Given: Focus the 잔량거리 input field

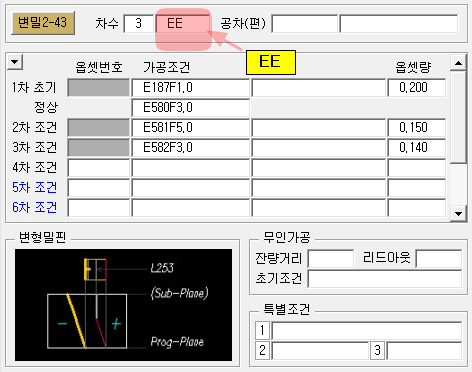Looking at the screenshot, I should [x=331, y=259].
